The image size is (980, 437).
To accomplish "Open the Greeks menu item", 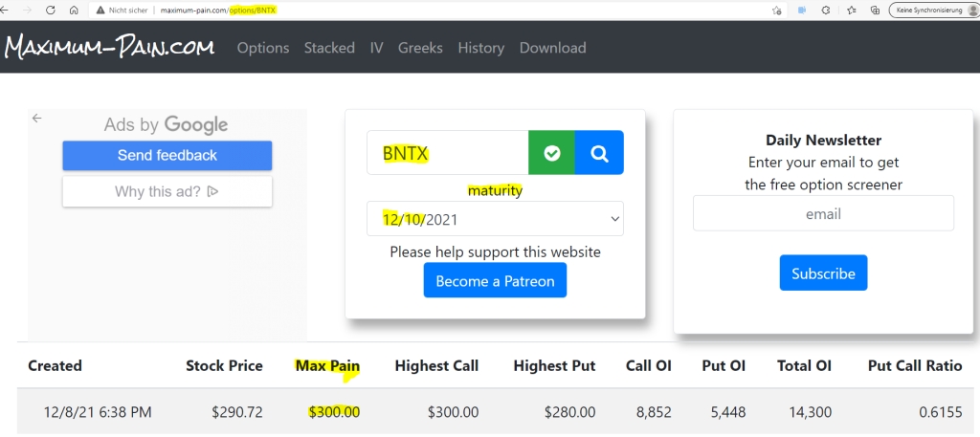I will 420,48.
